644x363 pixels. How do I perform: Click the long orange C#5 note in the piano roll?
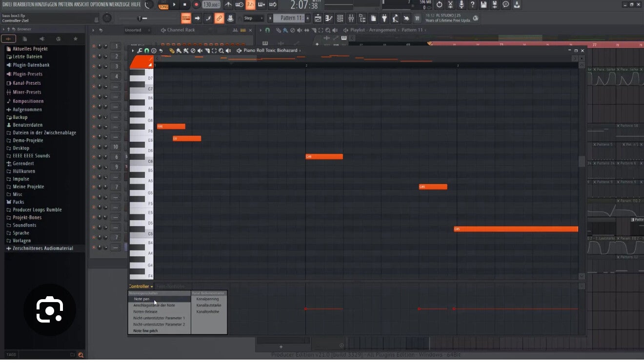[x=516, y=229]
